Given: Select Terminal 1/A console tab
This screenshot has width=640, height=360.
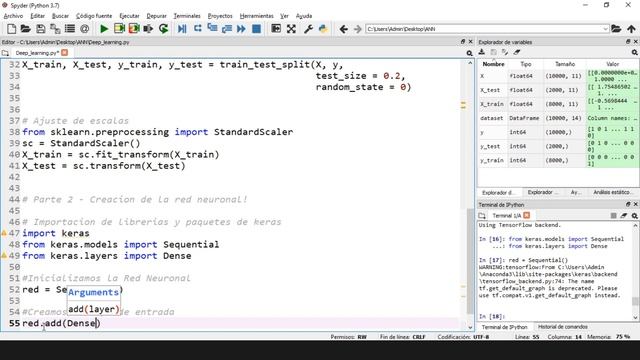Looking at the screenshot, I should pyautogui.click(x=506, y=216).
